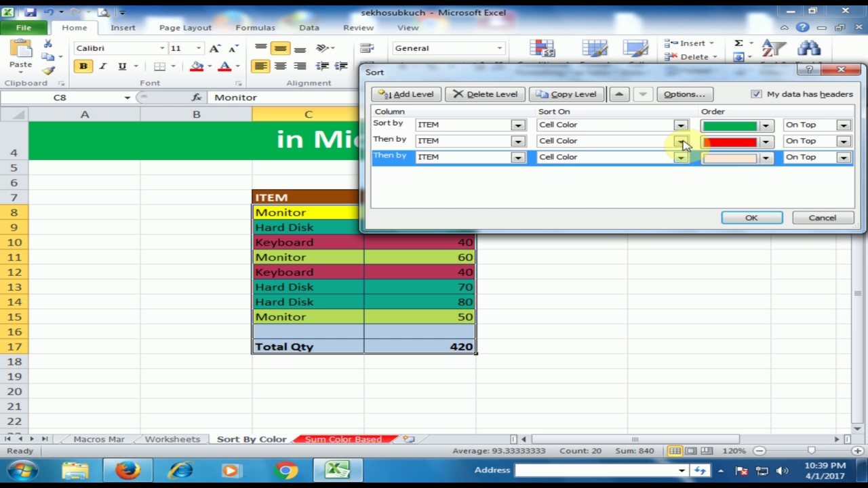Open first Then by Sort On dropdown
Viewport: 868px width, 488px height.
680,141
